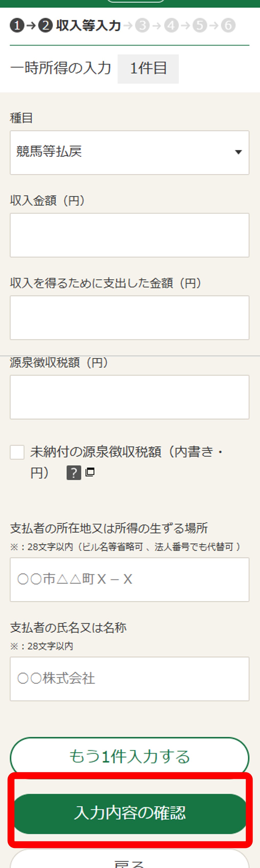Click the 収入等入力 step label
260x868 pixels.
[x=88, y=26]
